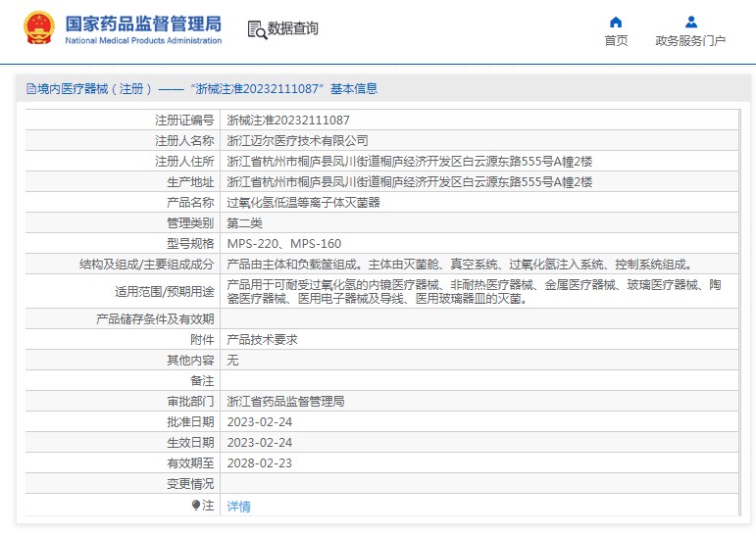Image resolution: width=756 pixels, height=534 pixels.
Task: Click the 变更情况 label
Action: [x=190, y=484]
